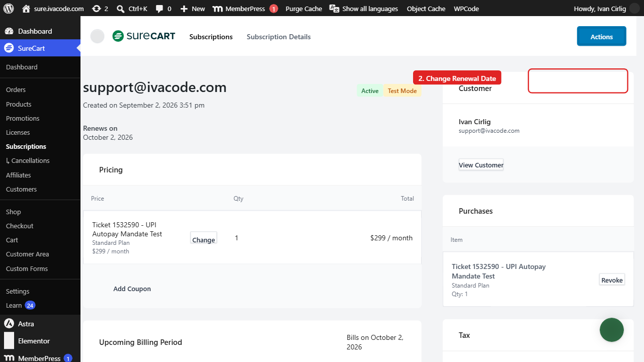This screenshot has width=644, height=362.
Task: Open the Elementor sidebar menu
Action: (40, 341)
